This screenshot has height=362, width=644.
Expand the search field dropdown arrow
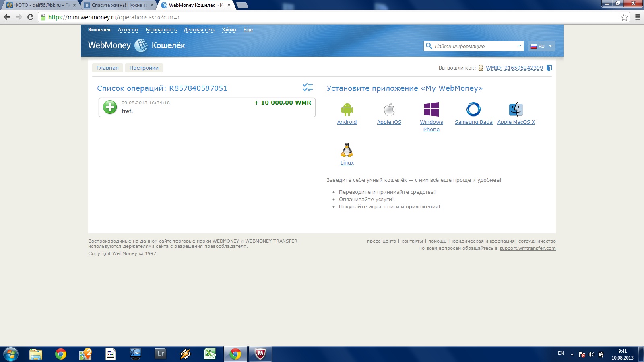pos(519,46)
